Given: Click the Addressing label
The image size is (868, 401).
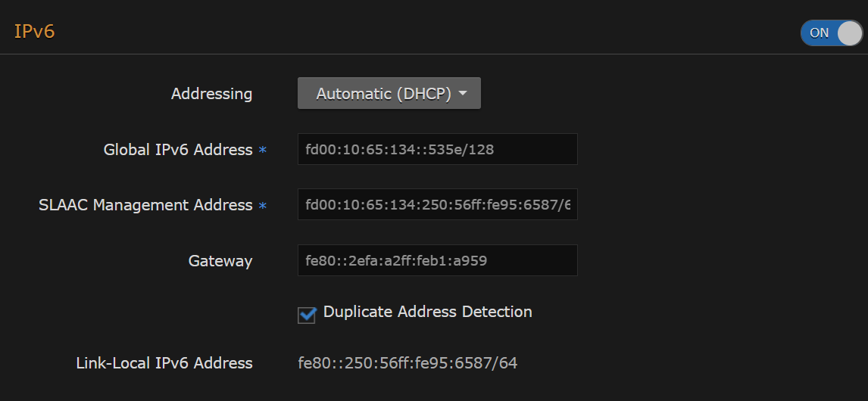Looking at the screenshot, I should tap(211, 94).
